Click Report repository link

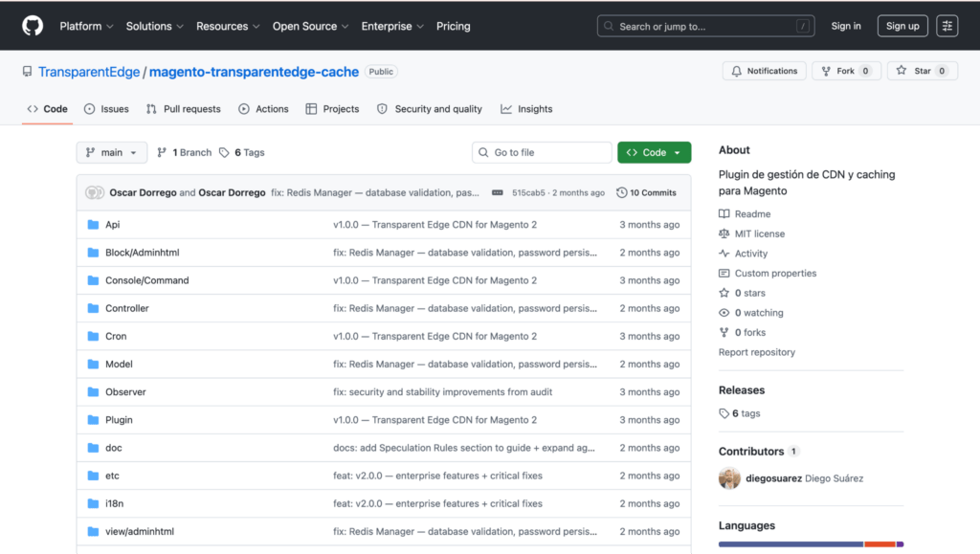point(756,352)
